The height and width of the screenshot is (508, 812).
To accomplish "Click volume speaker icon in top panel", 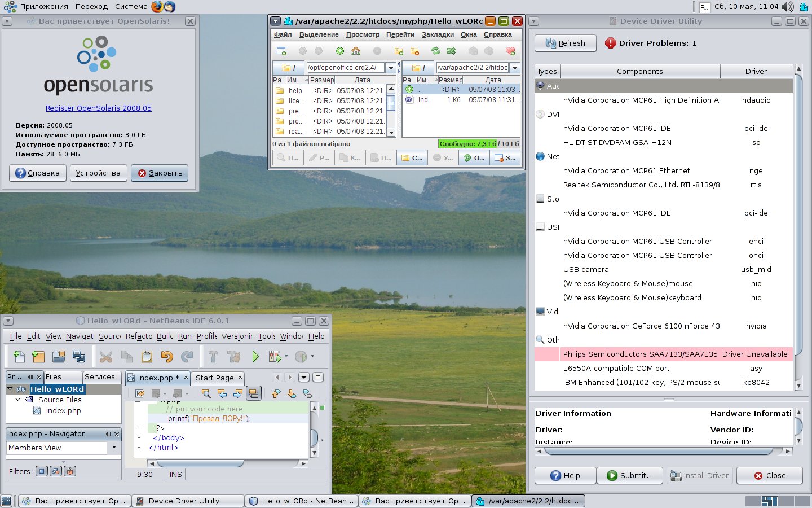I will (x=788, y=7).
